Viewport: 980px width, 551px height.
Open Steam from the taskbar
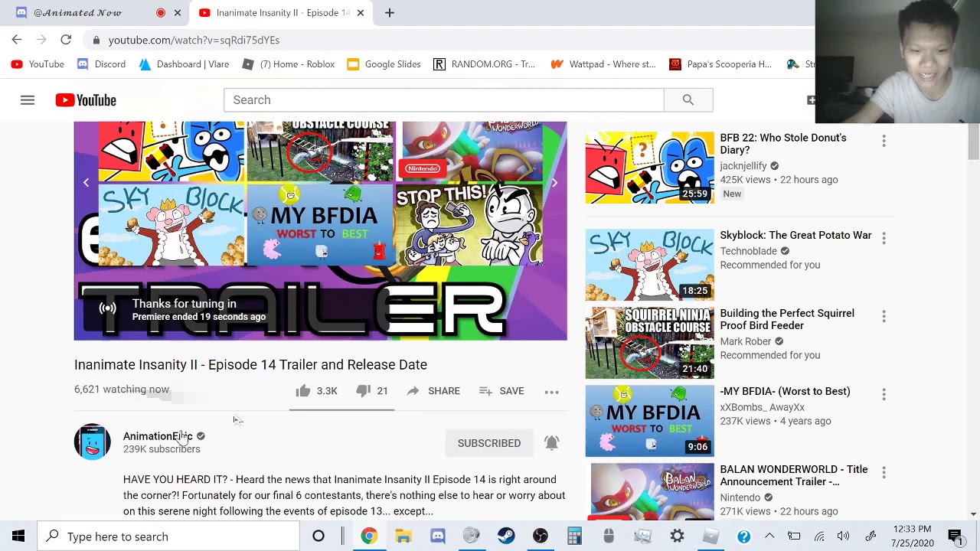click(506, 536)
